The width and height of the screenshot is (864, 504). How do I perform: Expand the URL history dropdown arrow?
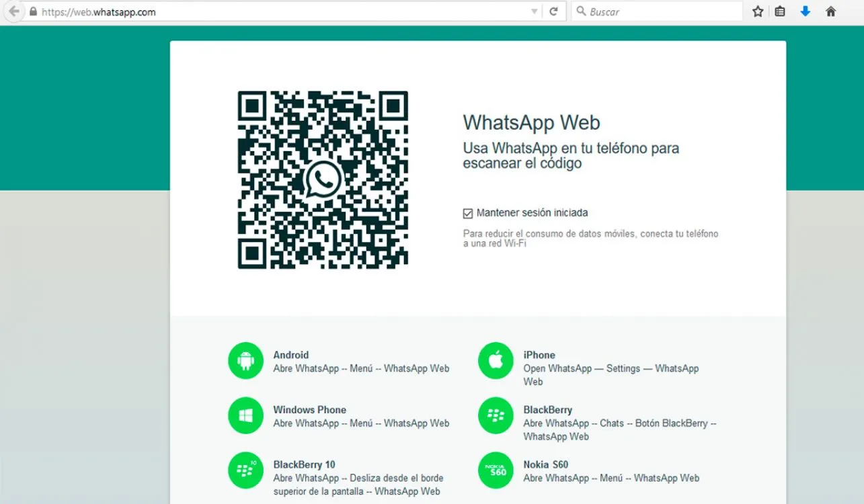coord(535,11)
